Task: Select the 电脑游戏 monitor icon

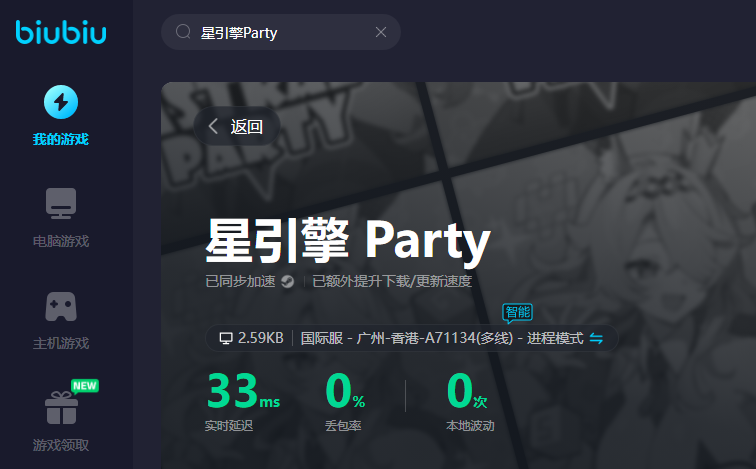Action: coord(61,203)
